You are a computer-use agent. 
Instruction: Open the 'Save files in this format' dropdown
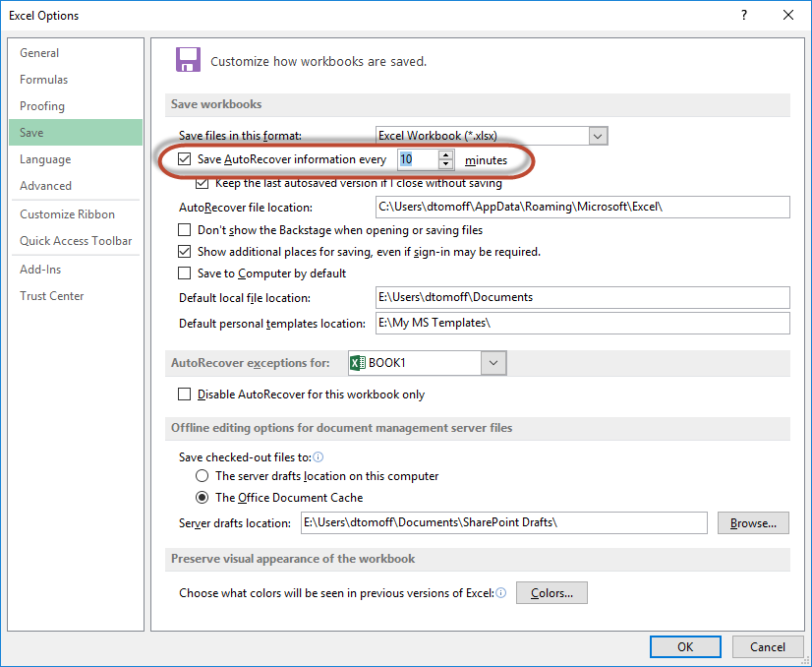tap(597, 135)
